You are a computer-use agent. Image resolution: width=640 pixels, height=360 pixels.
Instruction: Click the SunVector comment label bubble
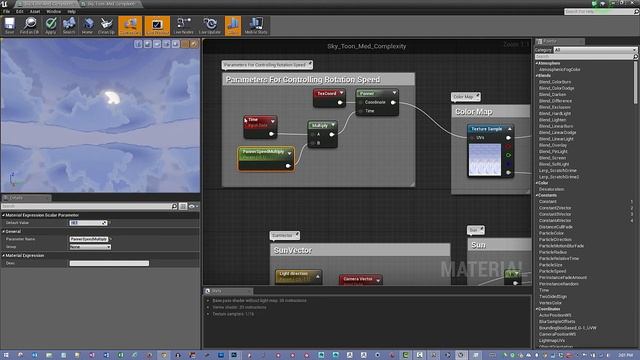pos(284,236)
